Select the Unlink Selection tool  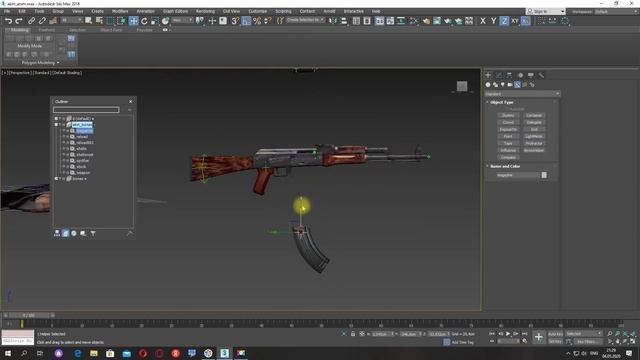pyautogui.click(x=42, y=21)
